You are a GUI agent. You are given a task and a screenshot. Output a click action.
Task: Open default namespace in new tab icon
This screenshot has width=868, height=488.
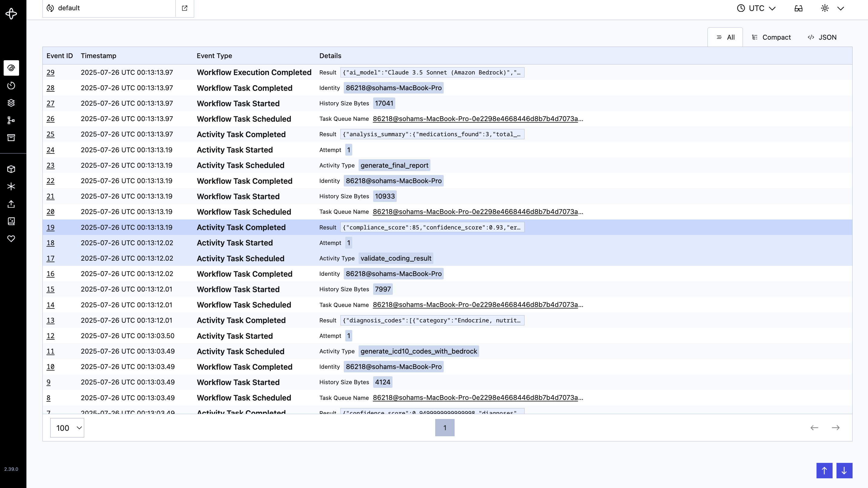[x=185, y=8]
